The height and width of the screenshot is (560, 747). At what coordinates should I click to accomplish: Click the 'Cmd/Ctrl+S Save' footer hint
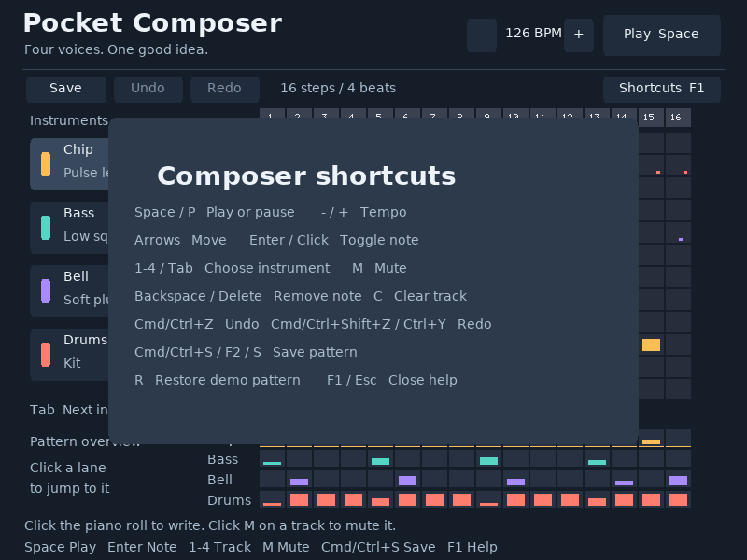pyautogui.click(x=378, y=548)
